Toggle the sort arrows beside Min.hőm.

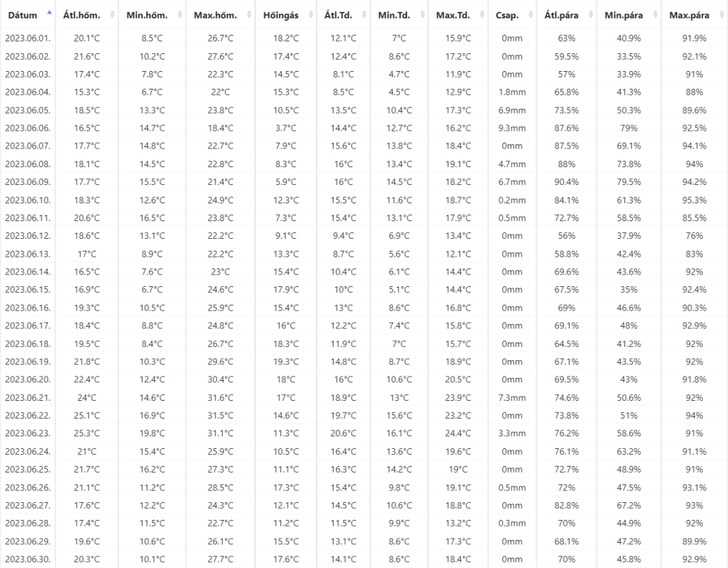[177, 15]
